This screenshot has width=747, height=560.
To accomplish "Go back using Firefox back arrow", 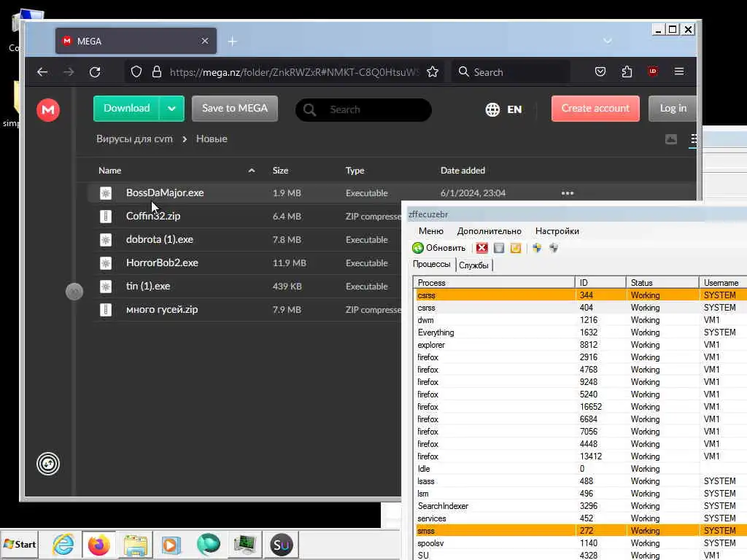I will pos(42,72).
